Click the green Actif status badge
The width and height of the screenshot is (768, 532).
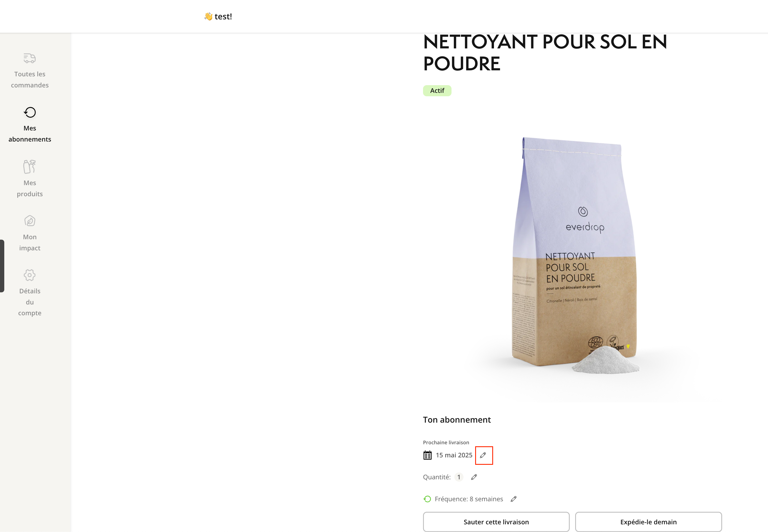tap(437, 91)
